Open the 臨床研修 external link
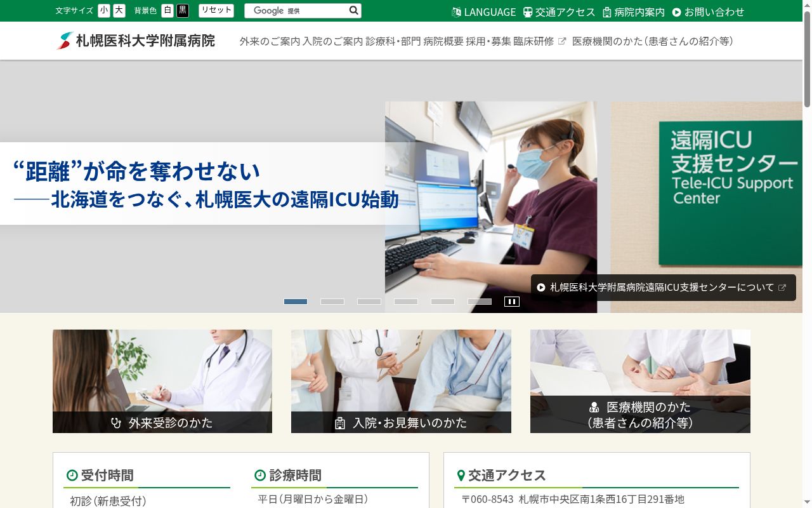This screenshot has width=812, height=508. (540, 41)
